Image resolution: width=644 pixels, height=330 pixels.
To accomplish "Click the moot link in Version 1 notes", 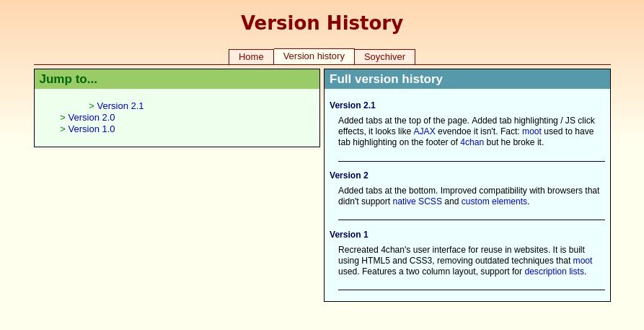I will [x=582, y=261].
